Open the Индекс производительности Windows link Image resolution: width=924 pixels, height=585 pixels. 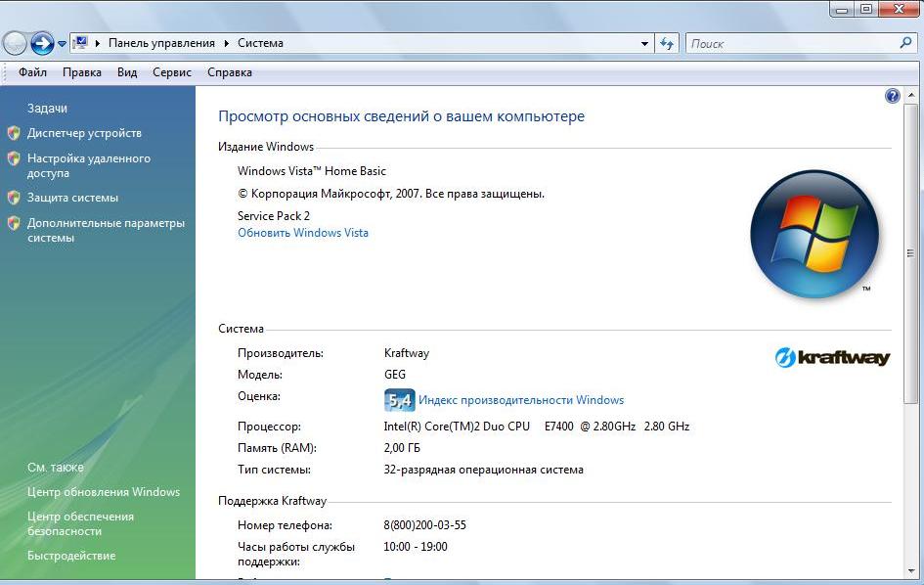[x=521, y=400]
